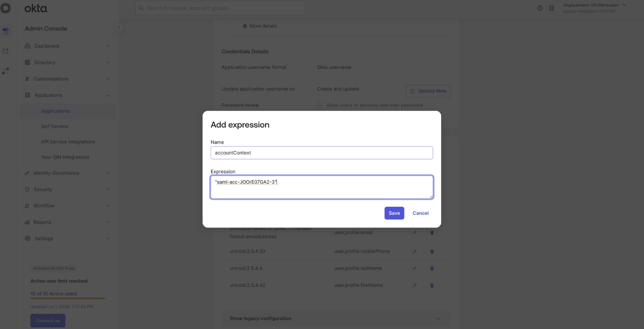This screenshot has height=329, width=644.
Task: Click the urn:oid:2.5.4.20 attribute name
Action: pos(247,251)
